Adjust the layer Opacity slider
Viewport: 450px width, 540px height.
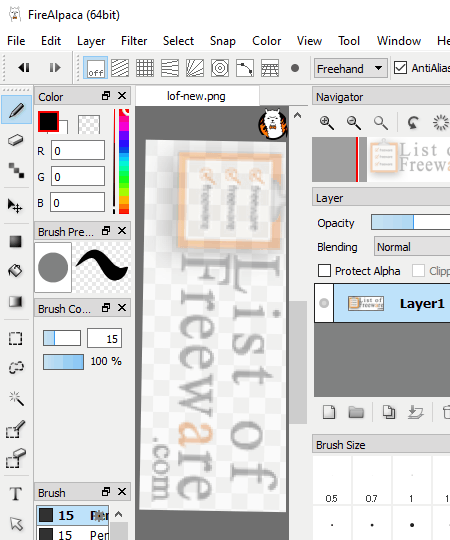click(x=410, y=222)
